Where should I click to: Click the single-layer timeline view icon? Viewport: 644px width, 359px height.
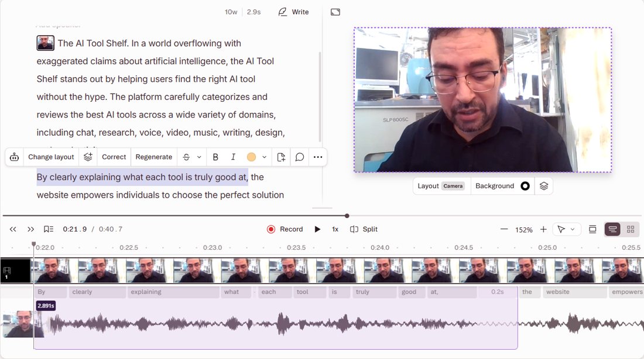pyautogui.click(x=592, y=229)
